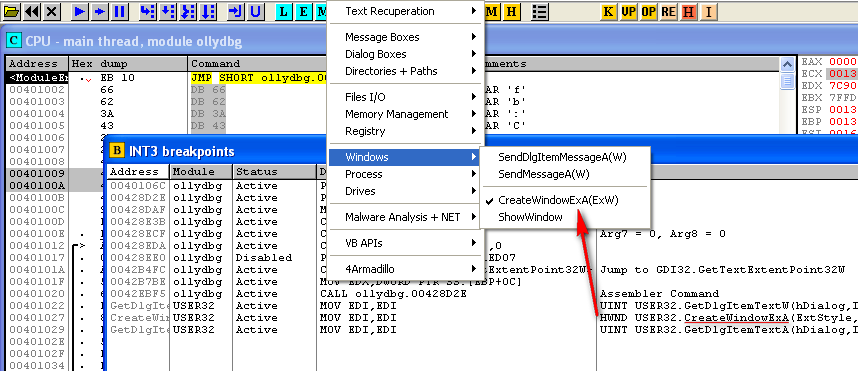The height and width of the screenshot is (371, 858).
Task: Uncheck CreateWindowExA(ExW) in the Windows submenu
Action: pyautogui.click(x=558, y=200)
